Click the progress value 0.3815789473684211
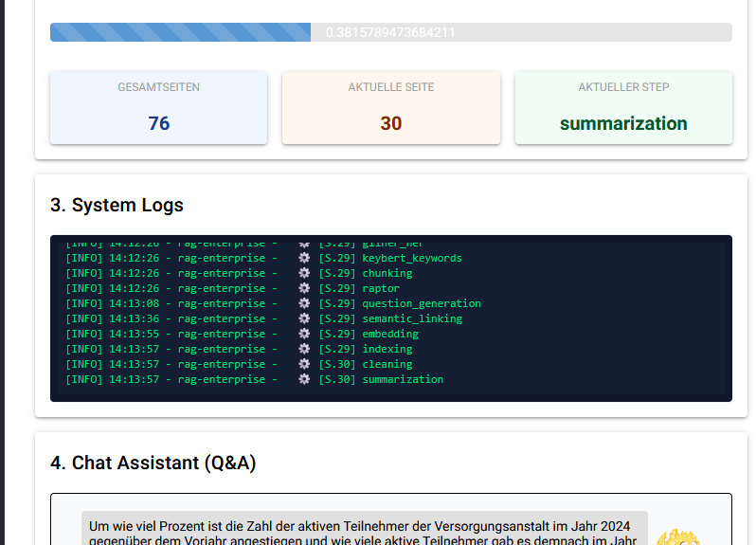 [x=390, y=32]
